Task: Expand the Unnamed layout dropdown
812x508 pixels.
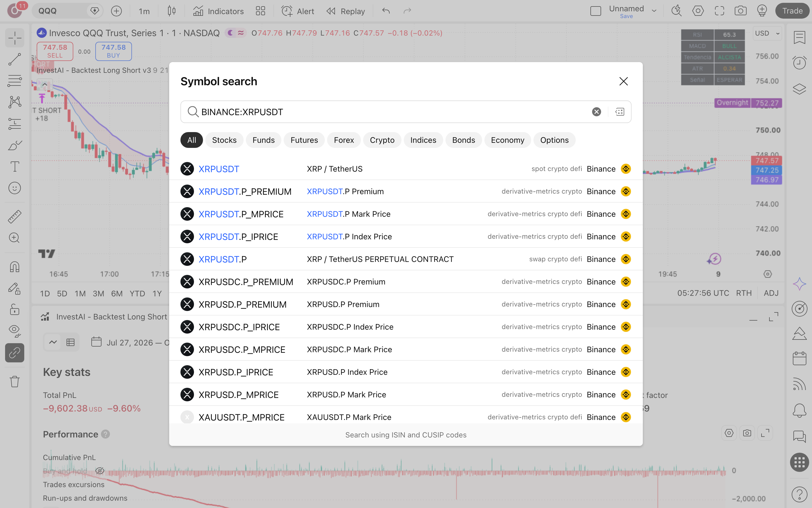Action: pyautogui.click(x=654, y=11)
